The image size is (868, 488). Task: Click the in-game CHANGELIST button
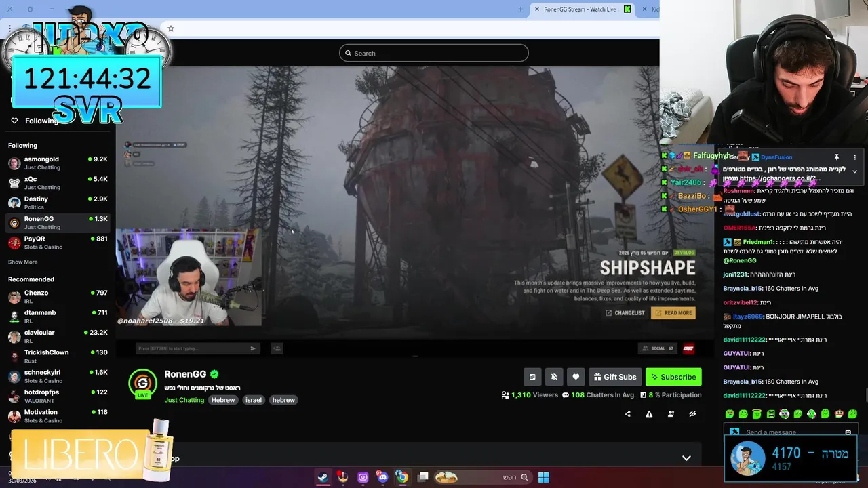pyautogui.click(x=625, y=313)
